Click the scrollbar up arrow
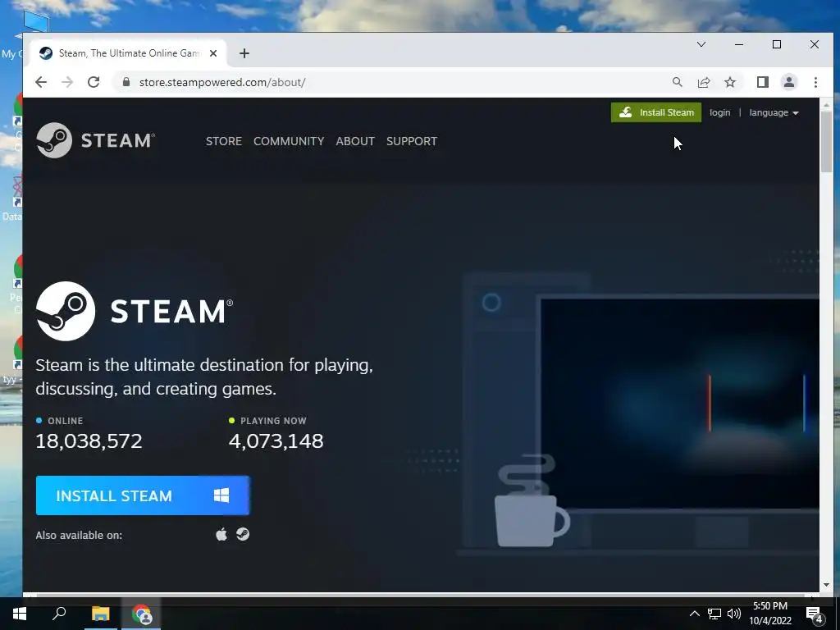 [x=826, y=104]
